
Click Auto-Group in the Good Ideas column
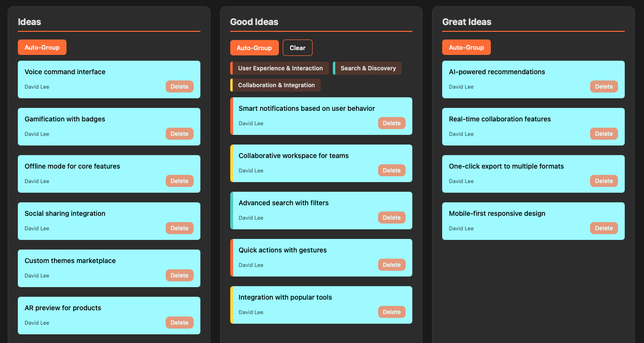(x=254, y=48)
